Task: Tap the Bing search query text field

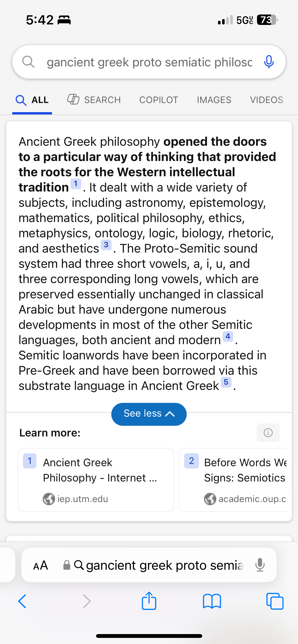Action: [150, 62]
